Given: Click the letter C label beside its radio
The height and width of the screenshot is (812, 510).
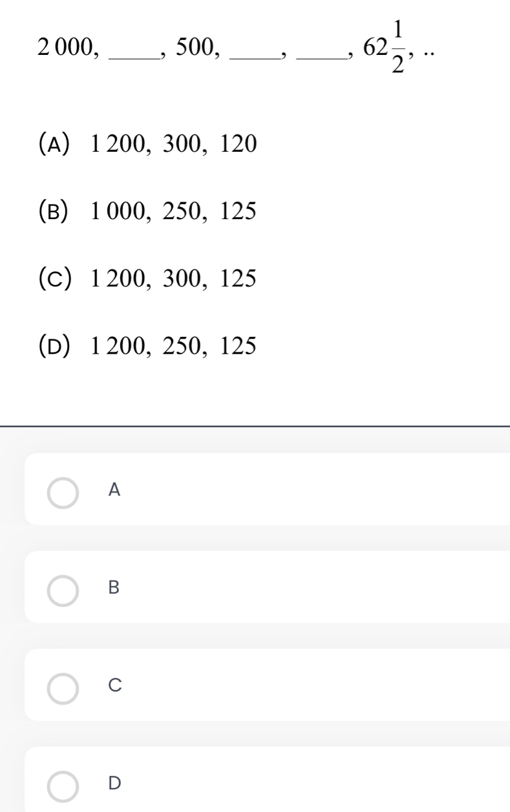Looking at the screenshot, I should 114,685.
